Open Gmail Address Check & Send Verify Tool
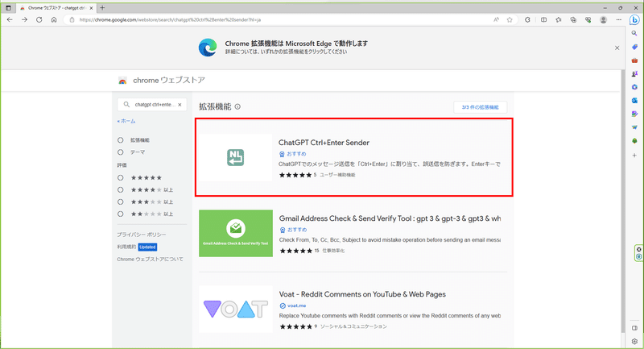Viewport: 644px width, 349px height. tap(390, 218)
